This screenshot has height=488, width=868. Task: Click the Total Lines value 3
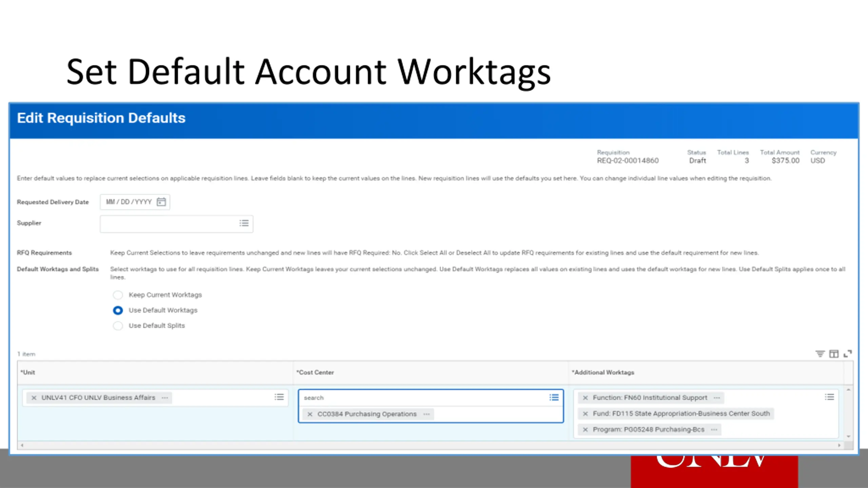pyautogui.click(x=746, y=161)
